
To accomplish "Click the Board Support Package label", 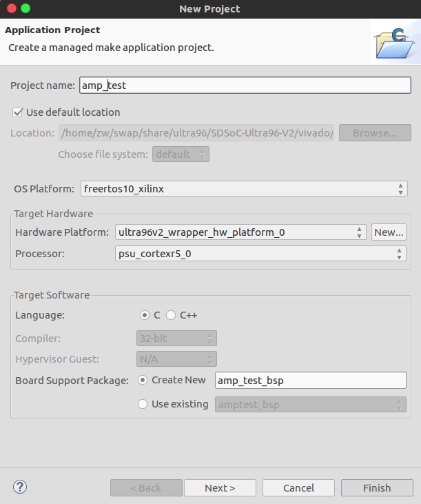I will (72, 381).
